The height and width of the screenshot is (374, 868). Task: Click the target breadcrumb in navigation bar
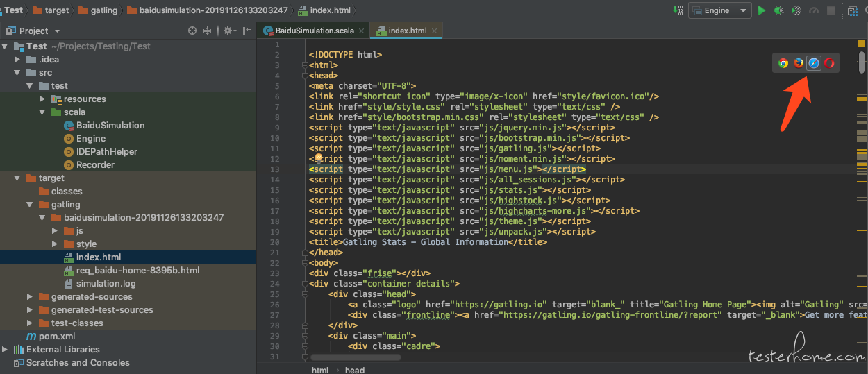[x=50, y=11]
